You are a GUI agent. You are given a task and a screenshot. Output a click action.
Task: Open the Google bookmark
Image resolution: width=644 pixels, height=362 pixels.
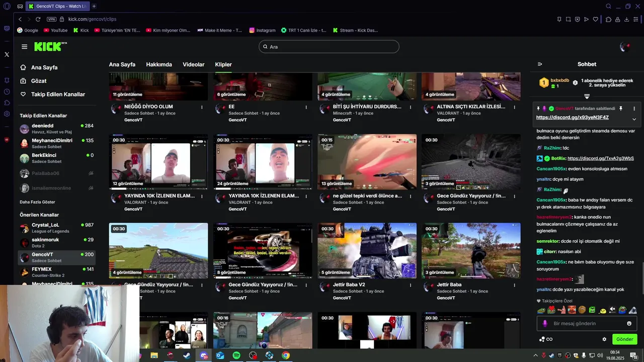click(x=28, y=30)
